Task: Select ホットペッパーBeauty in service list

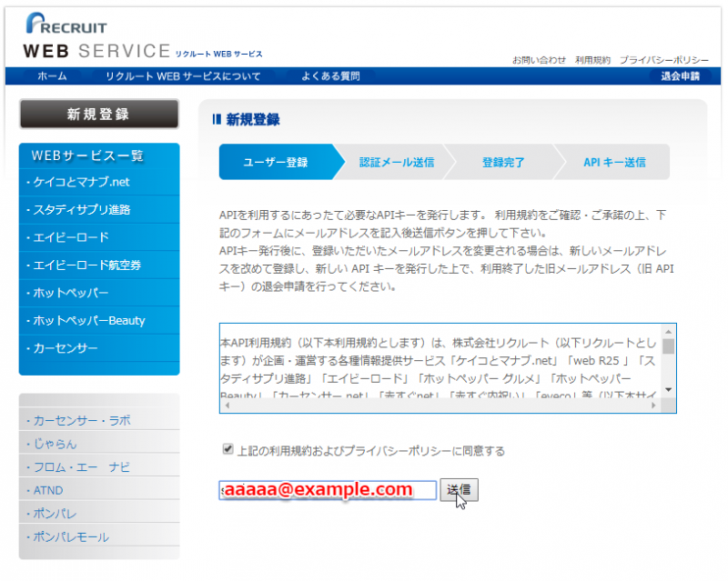Action: (x=89, y=320)
